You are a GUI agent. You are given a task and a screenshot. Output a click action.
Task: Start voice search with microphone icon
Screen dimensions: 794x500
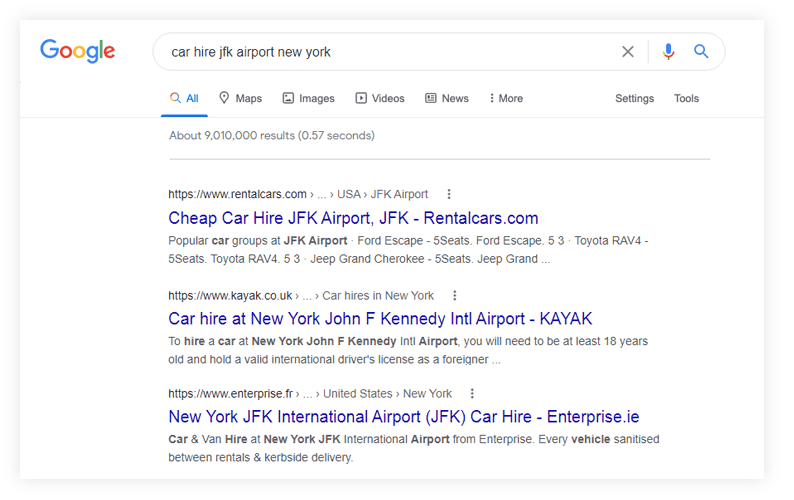[x=668, y=52]
